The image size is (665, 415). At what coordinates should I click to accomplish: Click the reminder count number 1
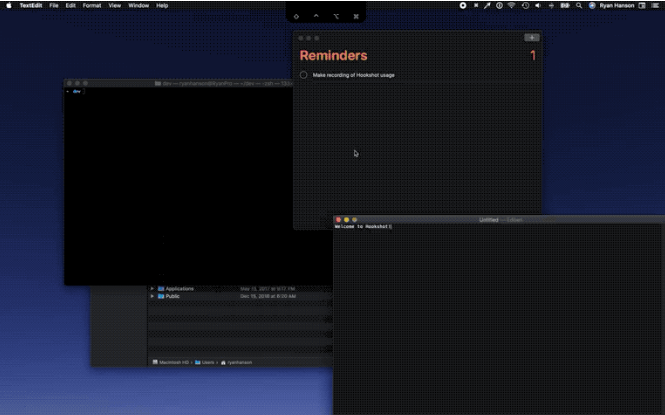533,56
